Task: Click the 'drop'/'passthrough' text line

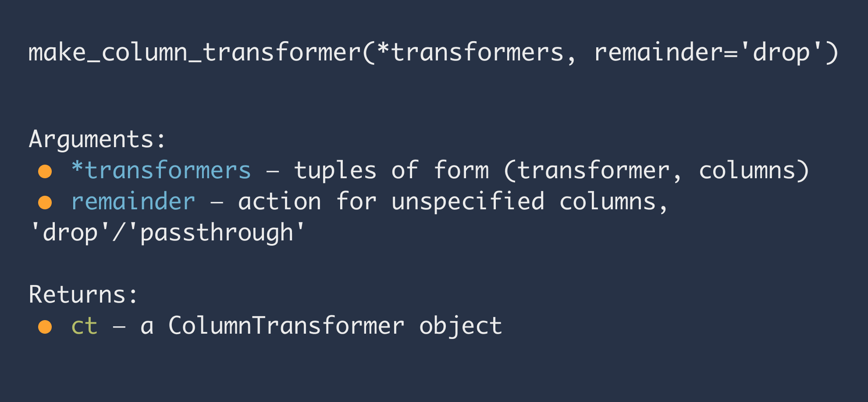Action: coord(167,233)
